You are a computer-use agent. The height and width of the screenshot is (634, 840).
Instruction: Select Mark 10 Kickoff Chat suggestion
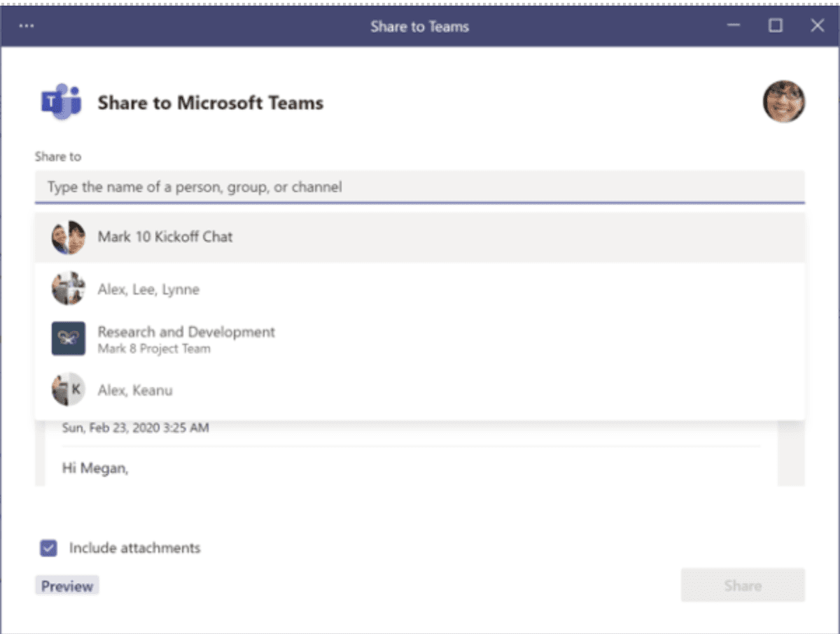point(420,237)
